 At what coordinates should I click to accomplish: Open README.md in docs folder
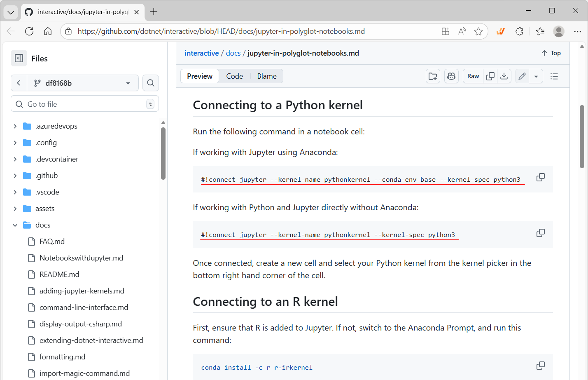point(59,274)
